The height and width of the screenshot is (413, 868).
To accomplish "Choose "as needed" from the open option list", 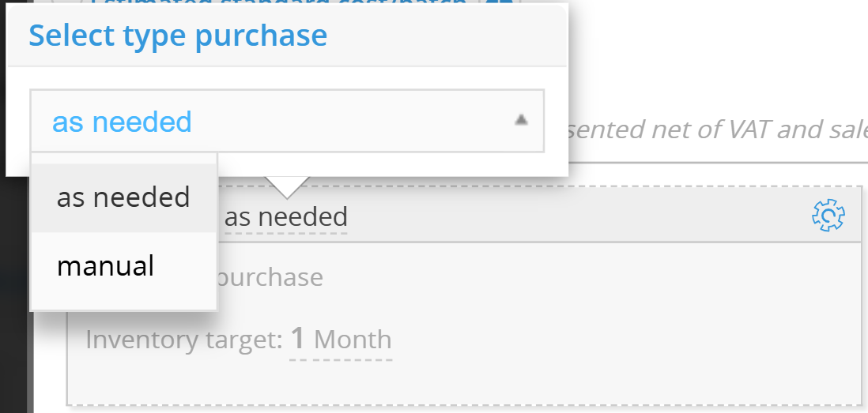I will click(x=123, y=197).
